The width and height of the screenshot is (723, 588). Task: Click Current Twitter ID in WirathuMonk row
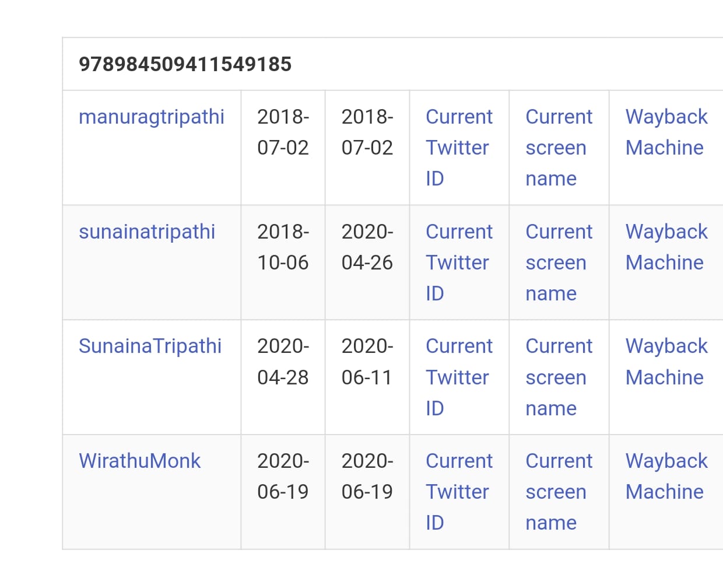[459, 492]
